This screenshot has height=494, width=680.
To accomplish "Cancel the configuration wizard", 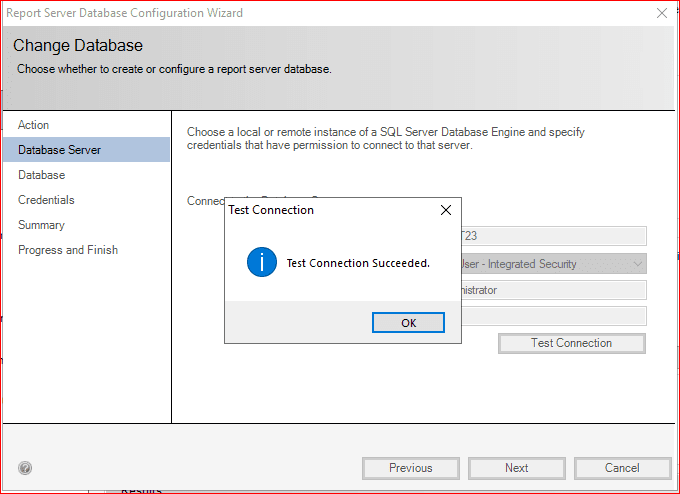I will [x=622, y=468].
